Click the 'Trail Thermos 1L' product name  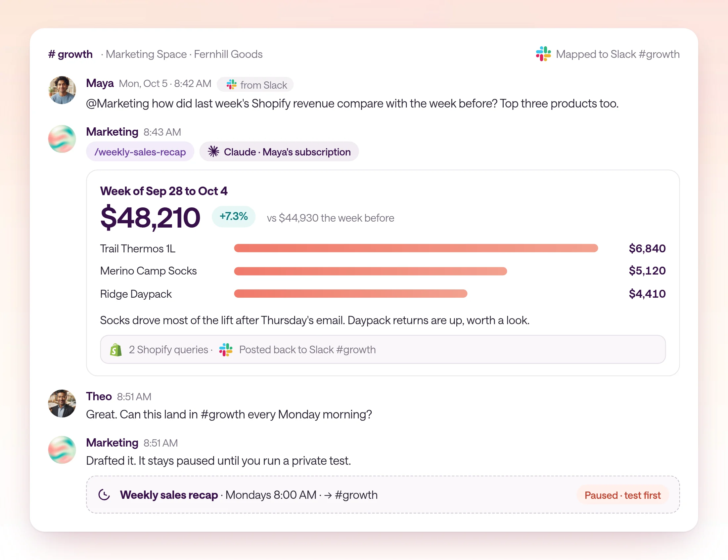[138, 248]
